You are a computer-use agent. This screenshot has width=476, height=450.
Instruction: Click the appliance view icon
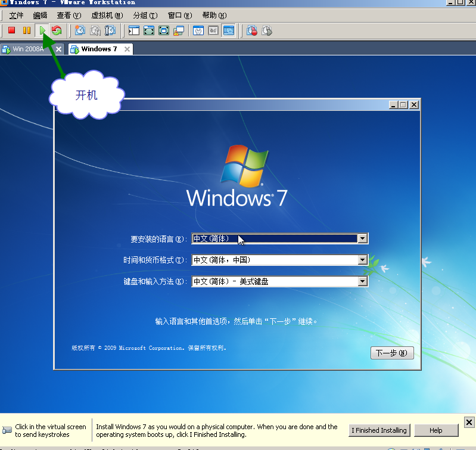(213, 30)
